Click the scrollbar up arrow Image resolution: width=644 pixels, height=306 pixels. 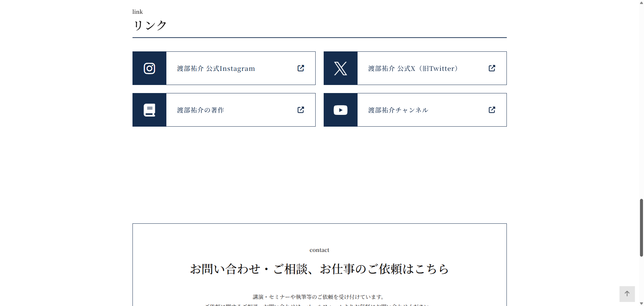point(641,2)
